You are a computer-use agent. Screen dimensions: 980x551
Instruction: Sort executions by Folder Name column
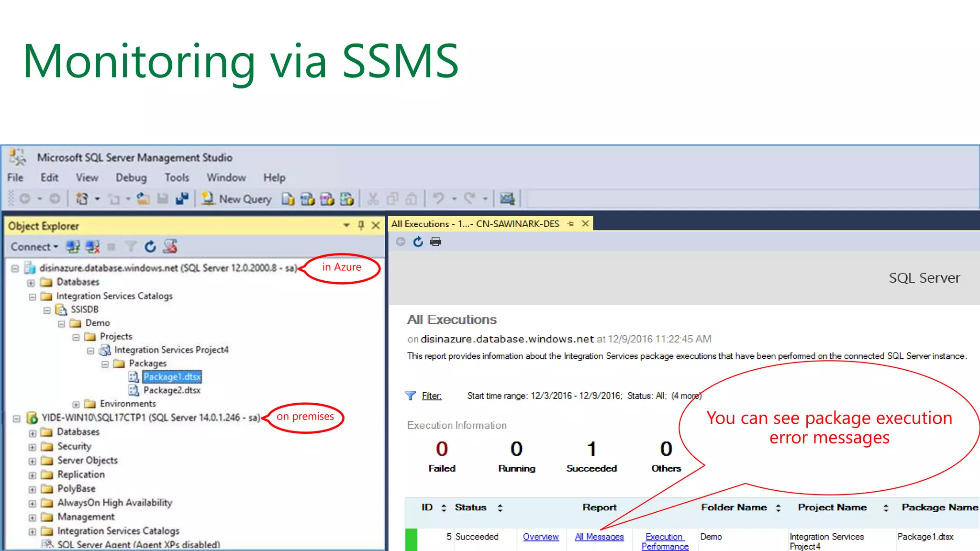778,508
